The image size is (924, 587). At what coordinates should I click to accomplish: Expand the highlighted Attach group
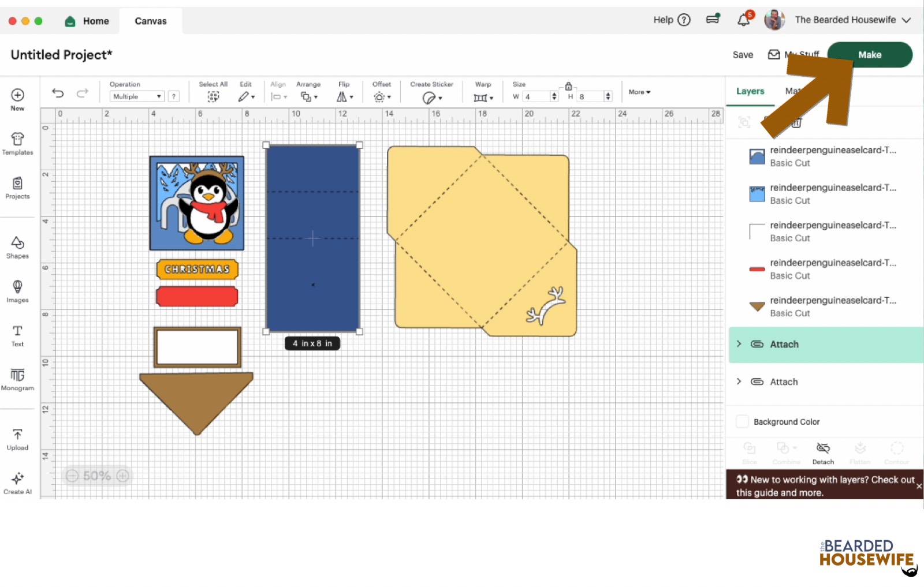[739, 344]
